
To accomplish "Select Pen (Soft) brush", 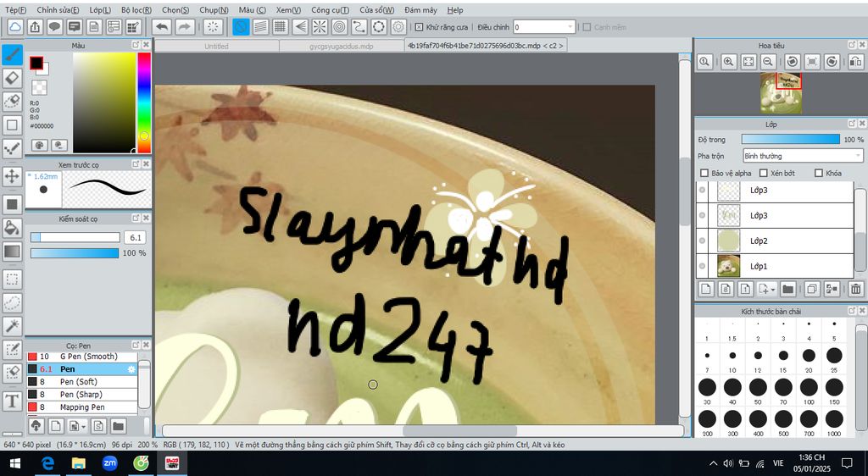I will [x=82, y=382].
